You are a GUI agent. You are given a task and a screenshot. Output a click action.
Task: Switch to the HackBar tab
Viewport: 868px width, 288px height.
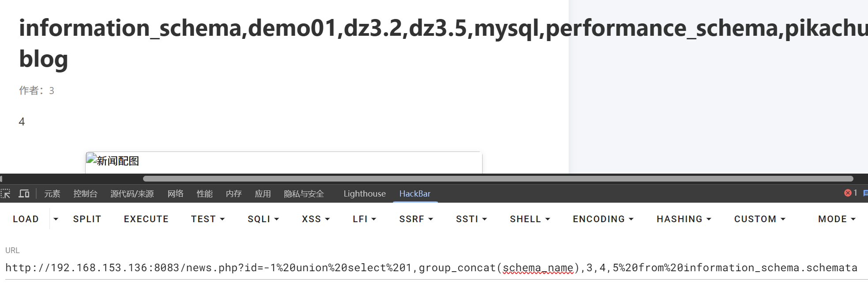coord(415,193)
